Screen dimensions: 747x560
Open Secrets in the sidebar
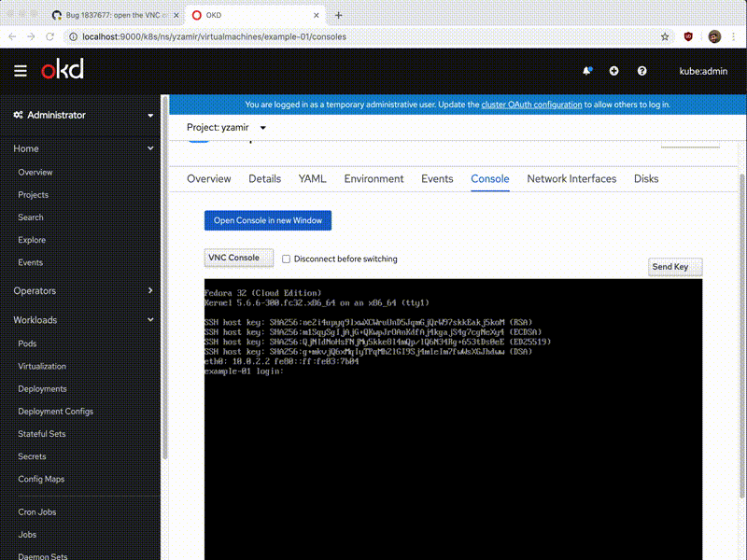[x=32, y=456]
